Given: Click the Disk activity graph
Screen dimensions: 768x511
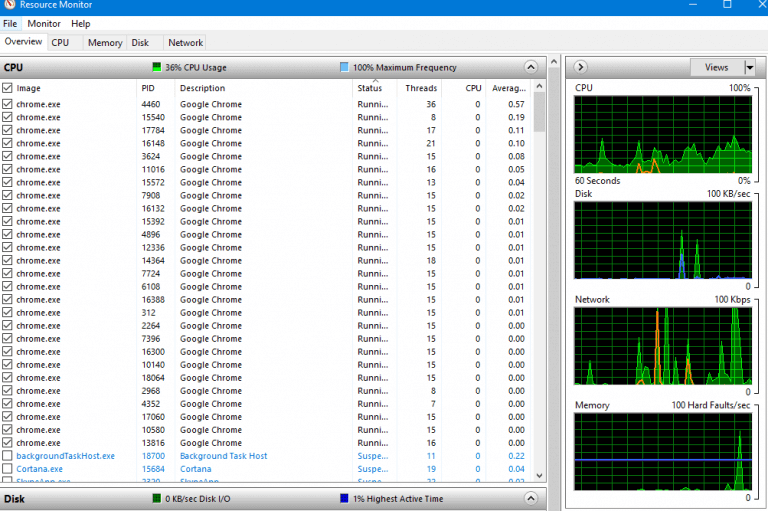Looking at the screenshot, I should click(663, 240).
